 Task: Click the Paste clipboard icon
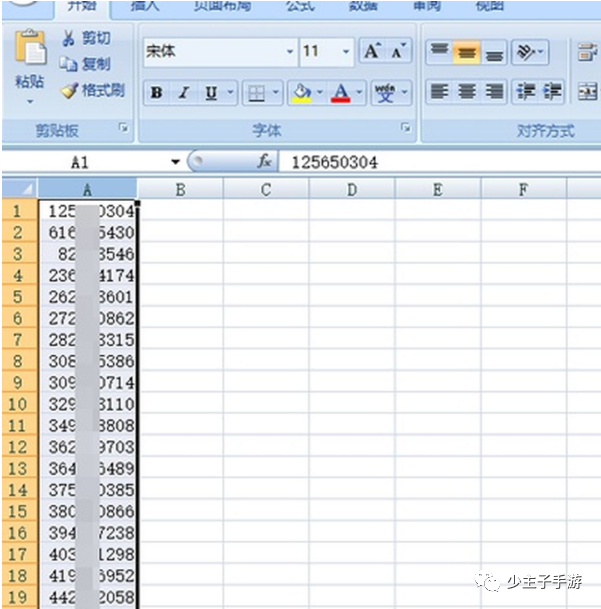(x=30, y=47)
